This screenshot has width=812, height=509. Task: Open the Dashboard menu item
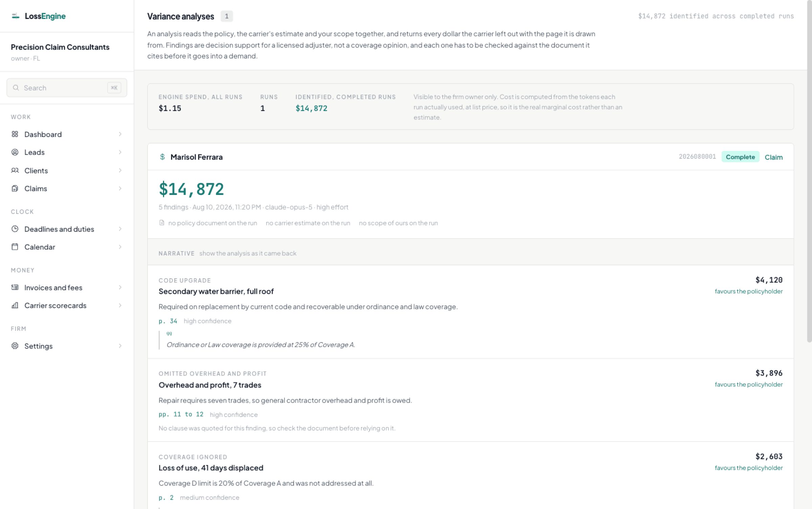coord(67,134)
